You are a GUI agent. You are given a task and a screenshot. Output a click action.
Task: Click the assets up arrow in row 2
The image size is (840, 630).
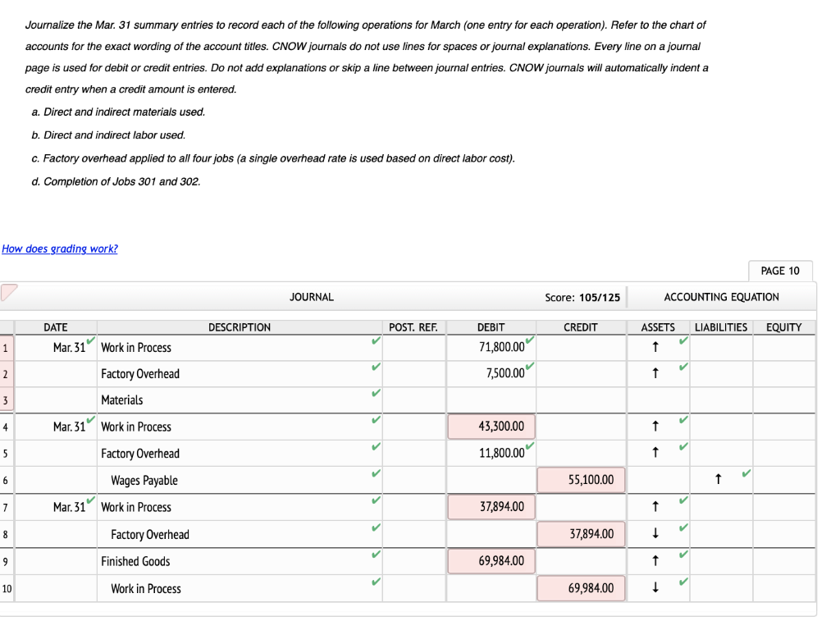coord(655,373)
